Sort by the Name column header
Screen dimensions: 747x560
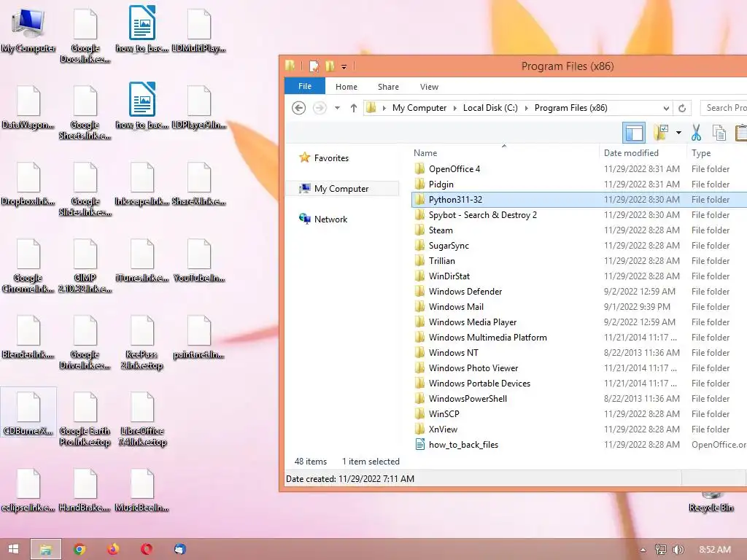[505, 153]
